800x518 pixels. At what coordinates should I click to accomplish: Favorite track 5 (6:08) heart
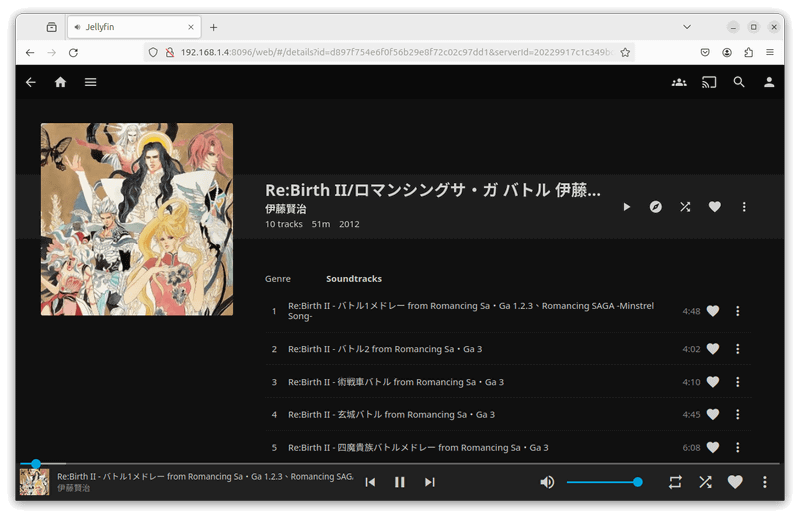point(713,448)
